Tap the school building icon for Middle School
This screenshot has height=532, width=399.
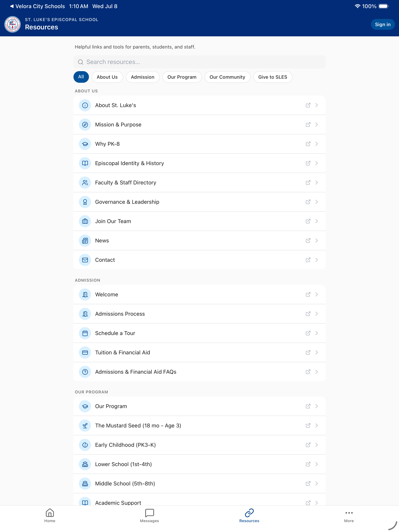[85, 484]
